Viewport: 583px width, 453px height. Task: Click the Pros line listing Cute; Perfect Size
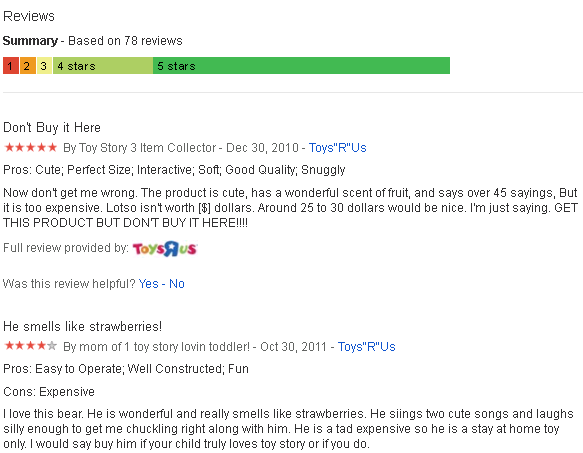tap(174, 170)
